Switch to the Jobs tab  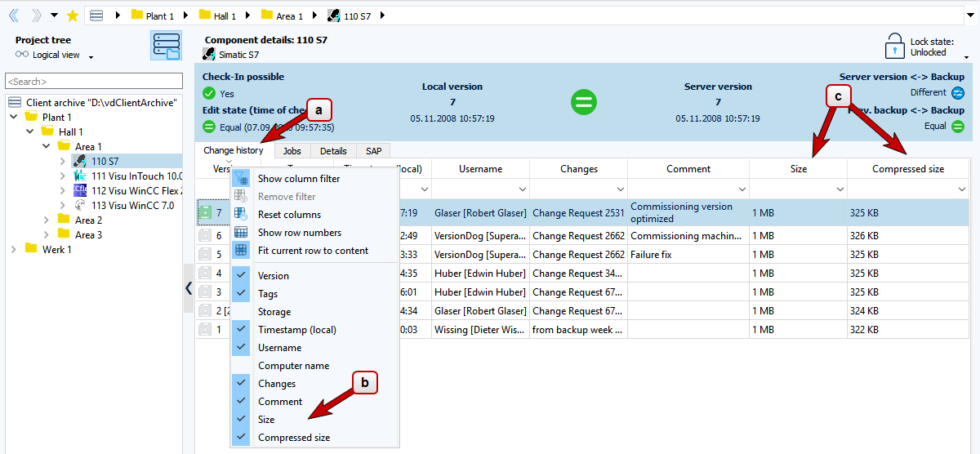pyautogui.click(x=292, y=151)
